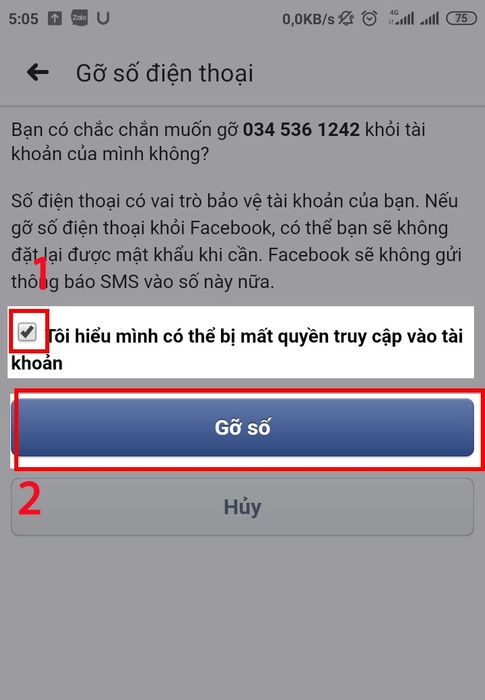Cancel with the 'Hủy' button

[x=242, y=507]
